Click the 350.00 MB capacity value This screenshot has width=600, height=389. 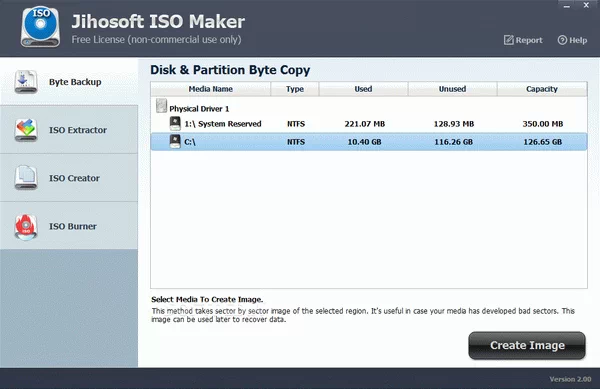[x=543, y=124]
